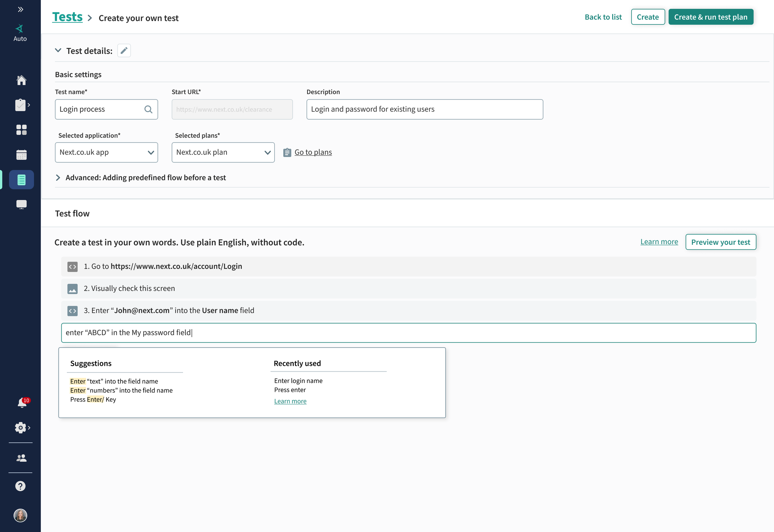Screen dimensions: 774x532
Task: Click the Create button
Action: pos(648,17)
